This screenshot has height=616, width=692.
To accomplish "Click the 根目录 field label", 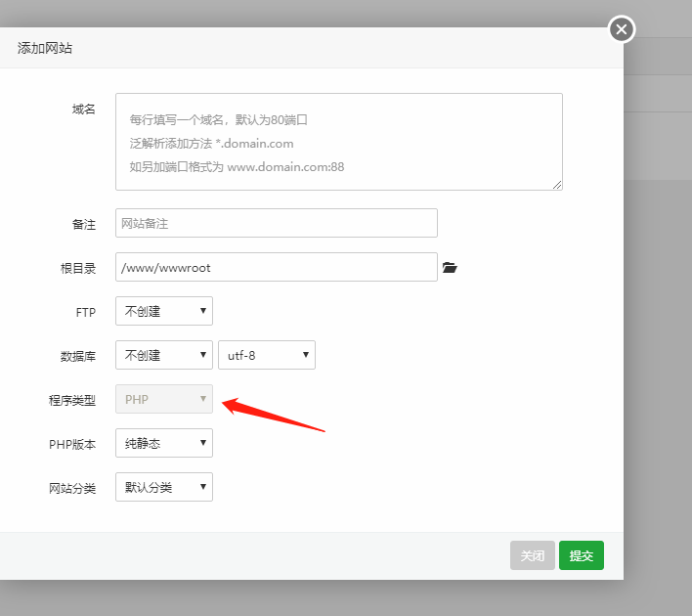I will point(78,268).
